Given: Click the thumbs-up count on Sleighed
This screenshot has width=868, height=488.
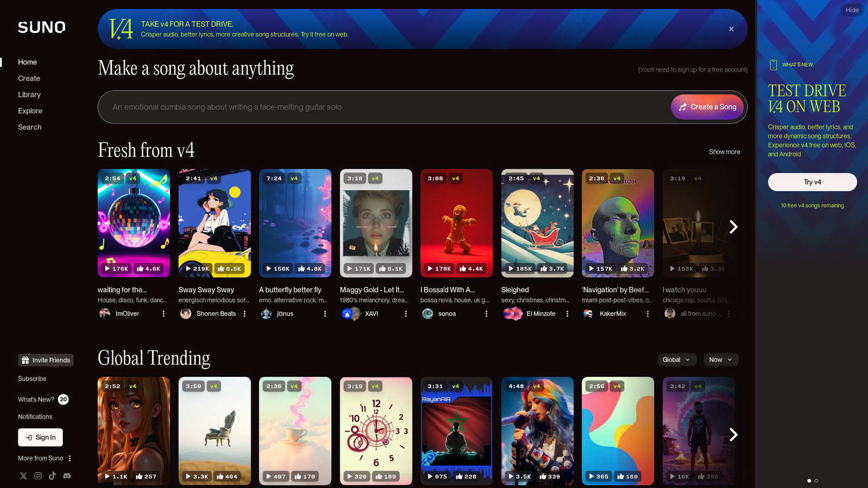Looking at the screenshot, I should click(552, 268).
